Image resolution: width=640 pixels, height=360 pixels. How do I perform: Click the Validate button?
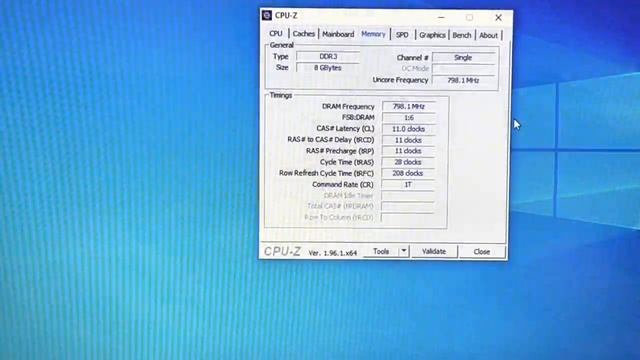pos(433,251)
